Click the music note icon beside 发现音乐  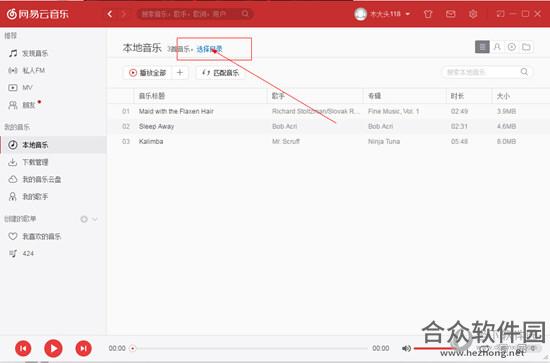(13, 53)
